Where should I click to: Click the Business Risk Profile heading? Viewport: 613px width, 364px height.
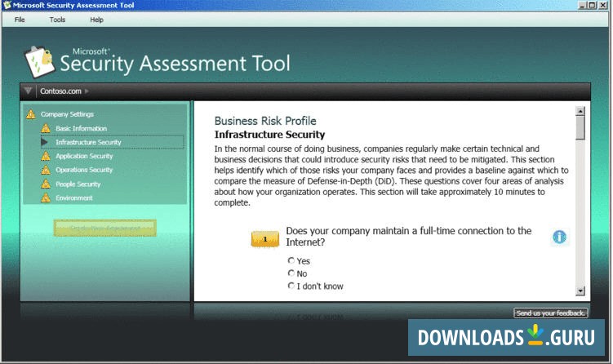(265, 121)
